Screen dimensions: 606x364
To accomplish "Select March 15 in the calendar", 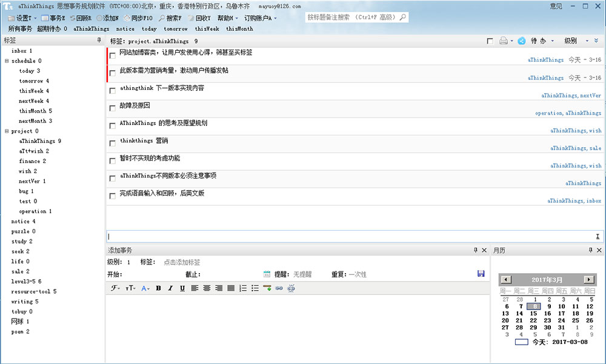I will tap(533, 313).
